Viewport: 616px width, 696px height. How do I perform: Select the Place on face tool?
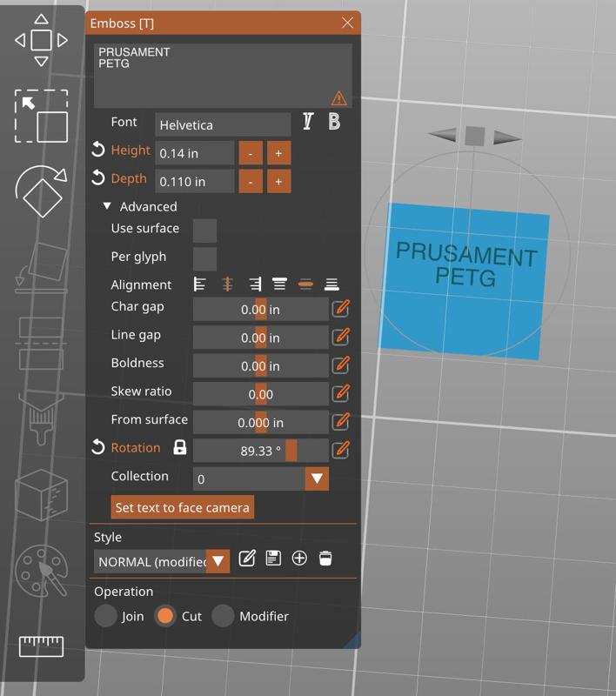[x=41, y=268]
